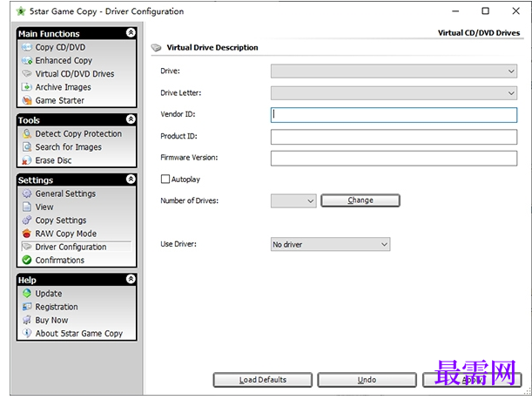Open Detect Copy Protection tool
532x400 pixels.
[x=78, y=134]
